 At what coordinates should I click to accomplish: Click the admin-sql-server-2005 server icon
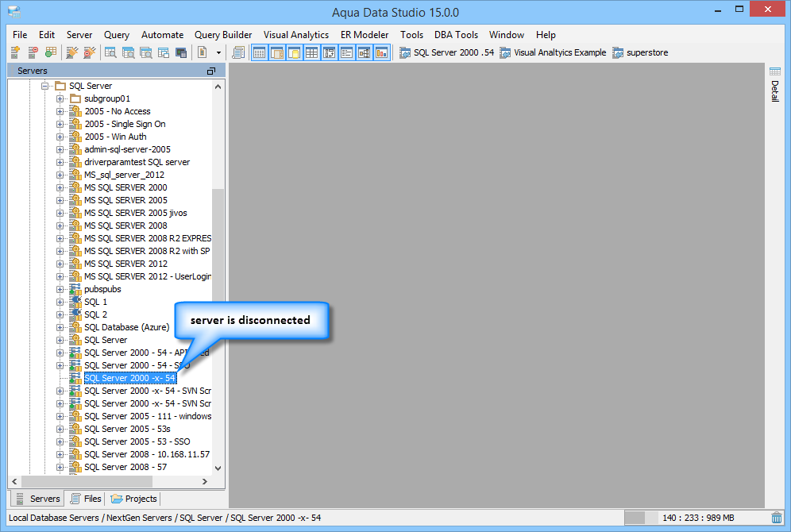pos(75,149)
